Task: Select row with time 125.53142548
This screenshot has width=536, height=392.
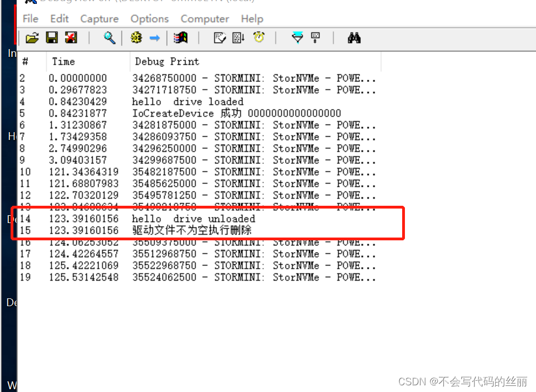Action: (x=199, y=277)
